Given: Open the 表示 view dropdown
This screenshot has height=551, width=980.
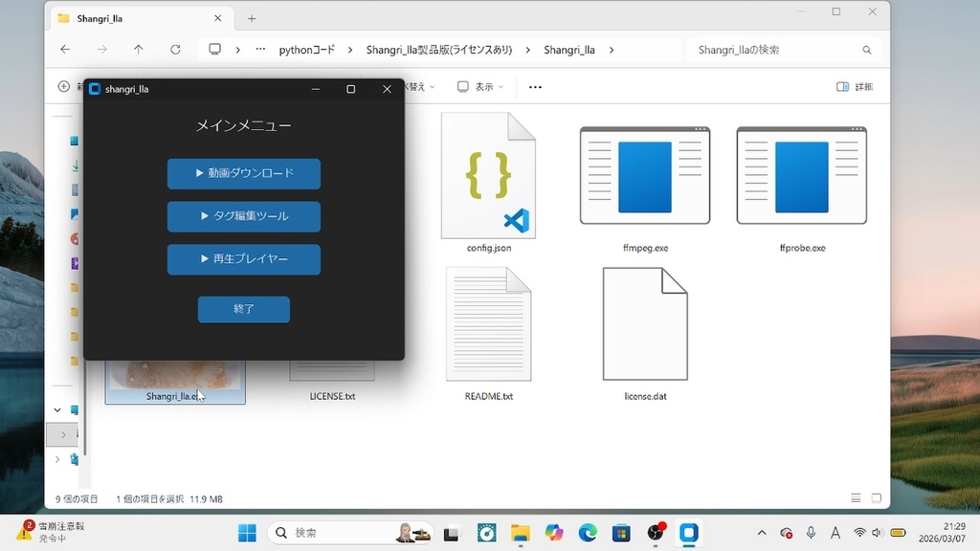Looking at the screenshot, I should 480,87.
